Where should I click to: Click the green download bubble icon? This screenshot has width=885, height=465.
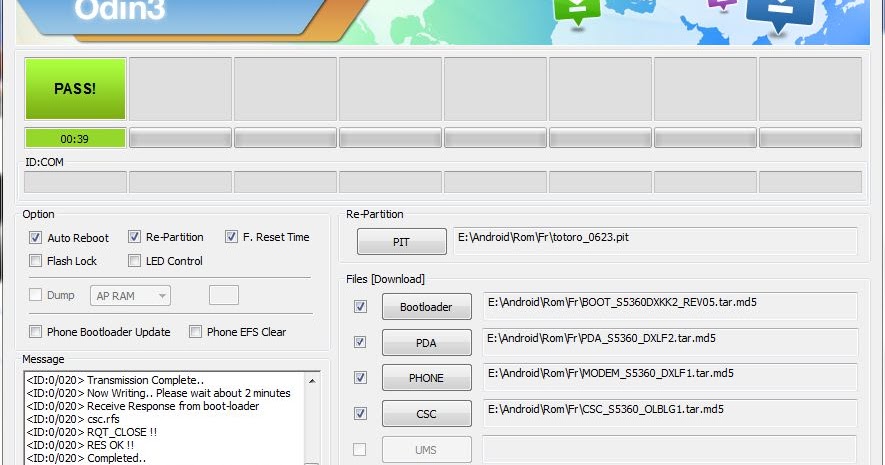[x=577, y=11]
